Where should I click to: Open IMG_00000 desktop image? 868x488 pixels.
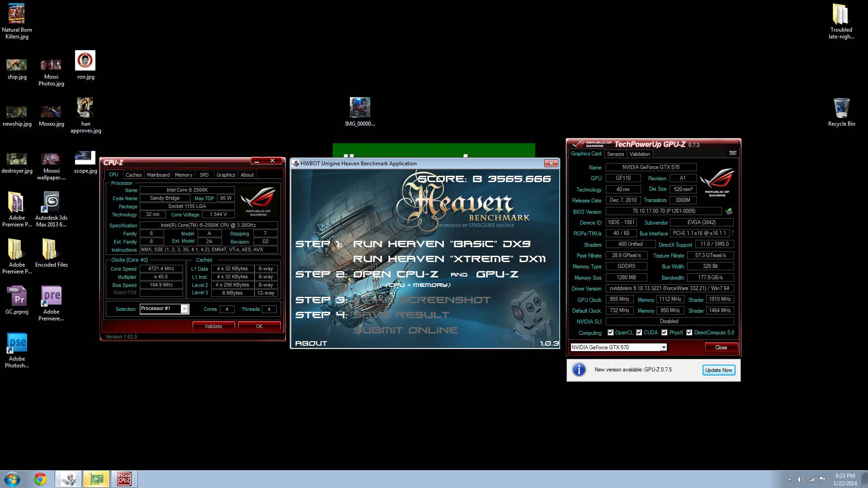point(360,112)
